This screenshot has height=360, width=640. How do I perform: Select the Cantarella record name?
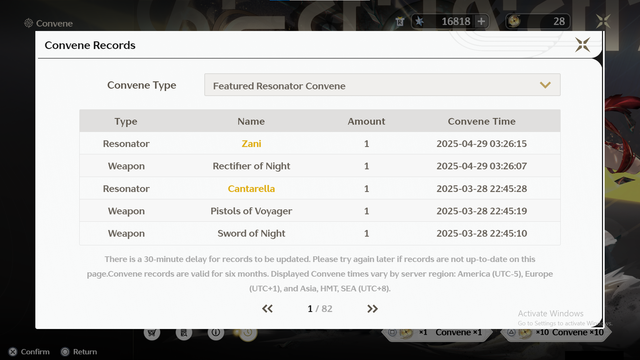click(x=251, y=189)
